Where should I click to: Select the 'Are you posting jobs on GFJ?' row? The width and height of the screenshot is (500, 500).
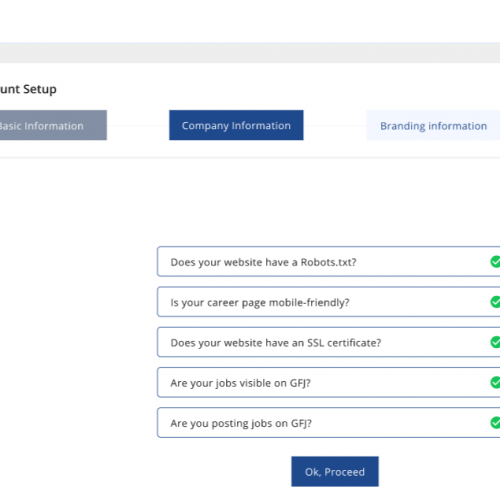329,423
